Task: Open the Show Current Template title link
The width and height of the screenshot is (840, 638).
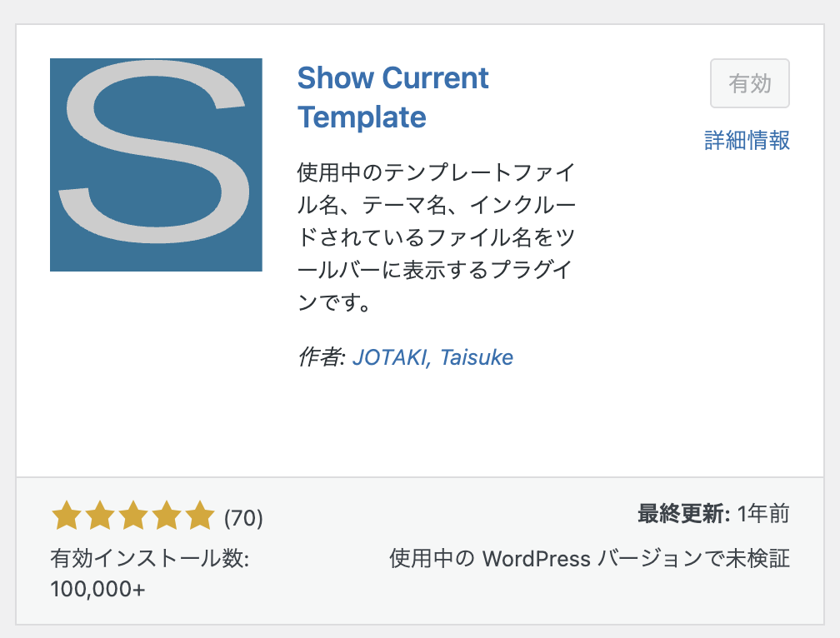Action: [393, 97]
